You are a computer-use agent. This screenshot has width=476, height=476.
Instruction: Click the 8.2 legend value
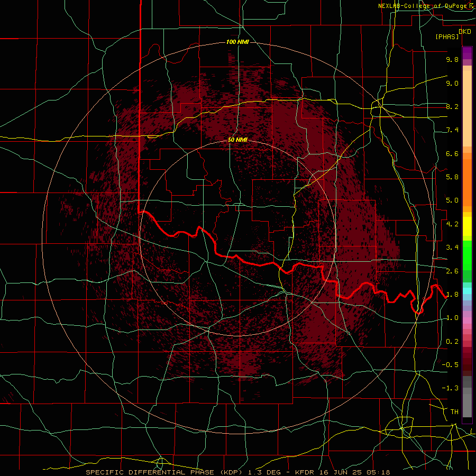[452, 106]
